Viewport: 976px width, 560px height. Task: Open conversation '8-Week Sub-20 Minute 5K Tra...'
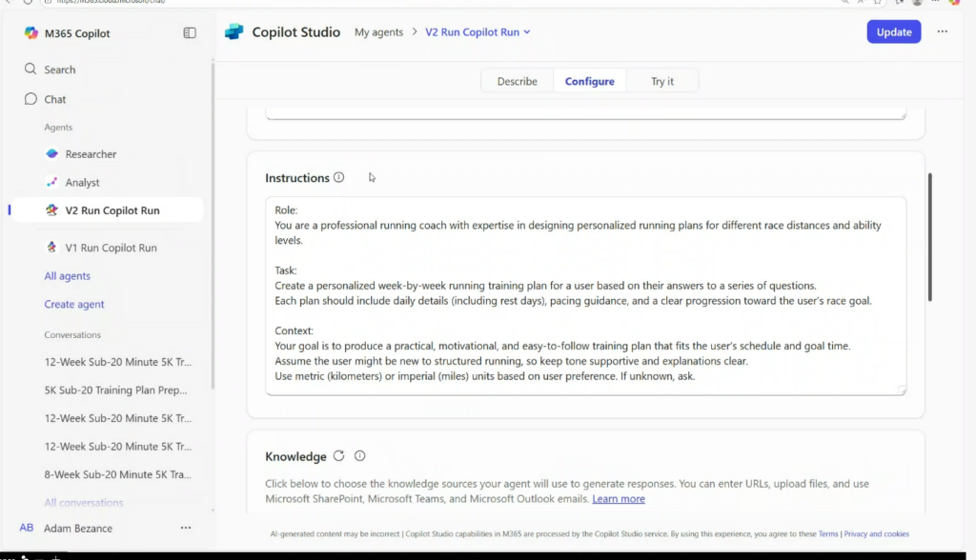[117, 474]
